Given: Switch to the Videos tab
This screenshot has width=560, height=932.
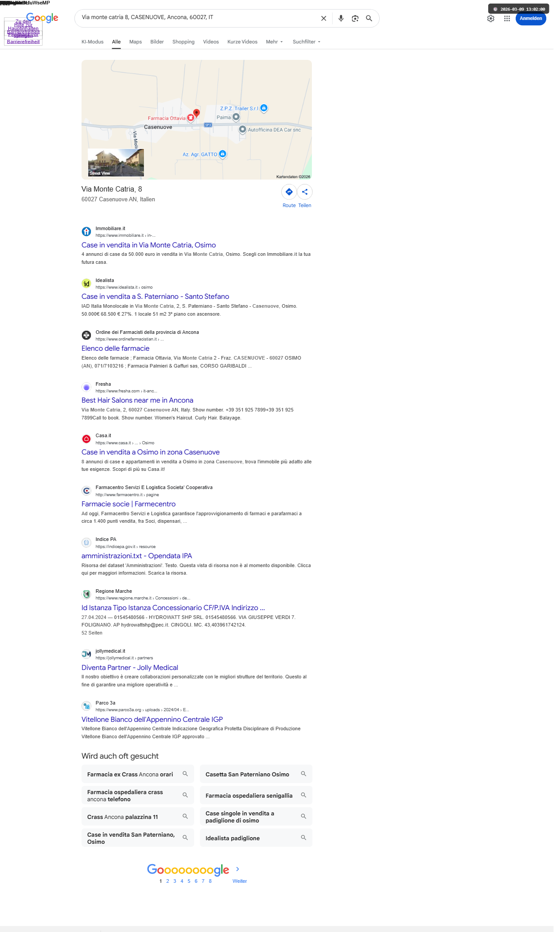Looking at the screenshot, I should pos(211,42).
